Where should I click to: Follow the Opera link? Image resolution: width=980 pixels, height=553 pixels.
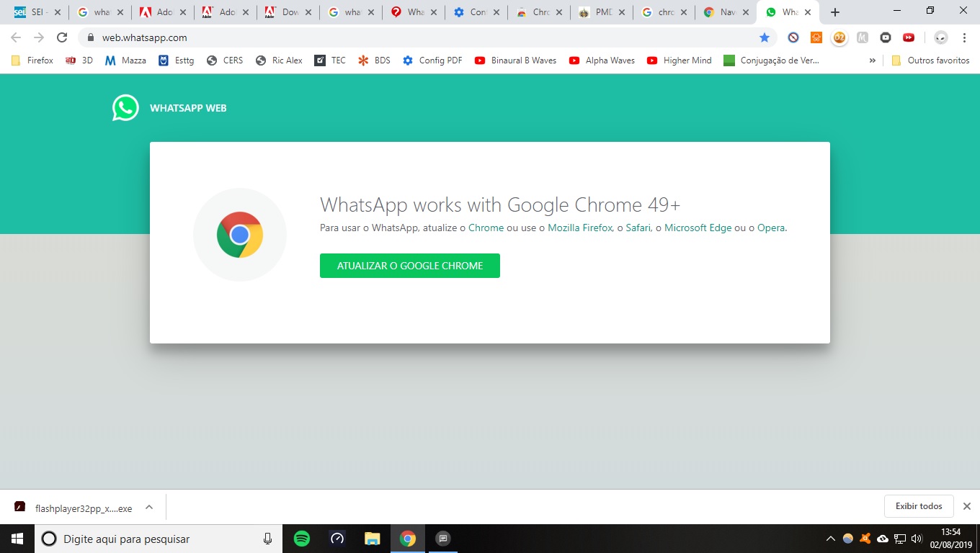tap(771, 228)
